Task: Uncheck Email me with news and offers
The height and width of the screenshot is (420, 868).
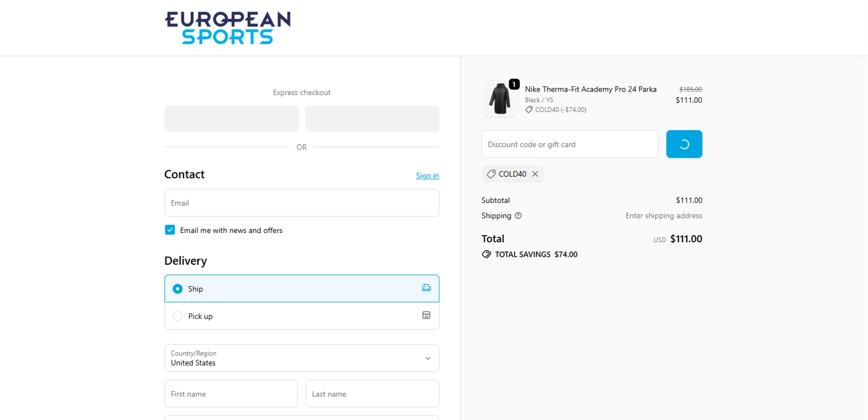Action: click(x=170, y=230)
